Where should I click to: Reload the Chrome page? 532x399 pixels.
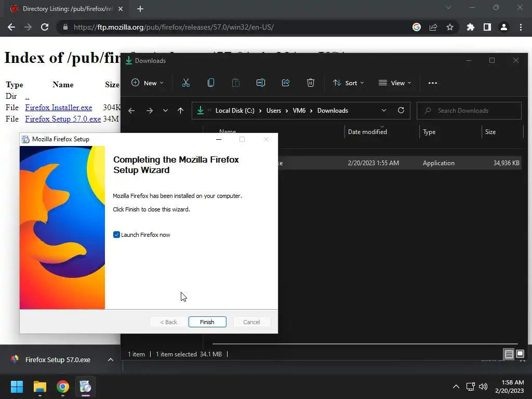tap(45, 27)
